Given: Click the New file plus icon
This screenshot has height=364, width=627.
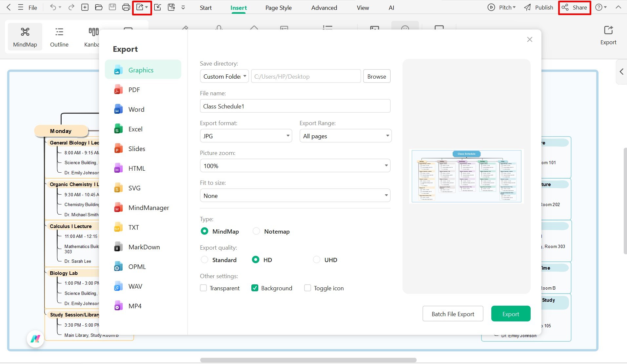Looking at the screenshot, I should (x=85, y=7).
